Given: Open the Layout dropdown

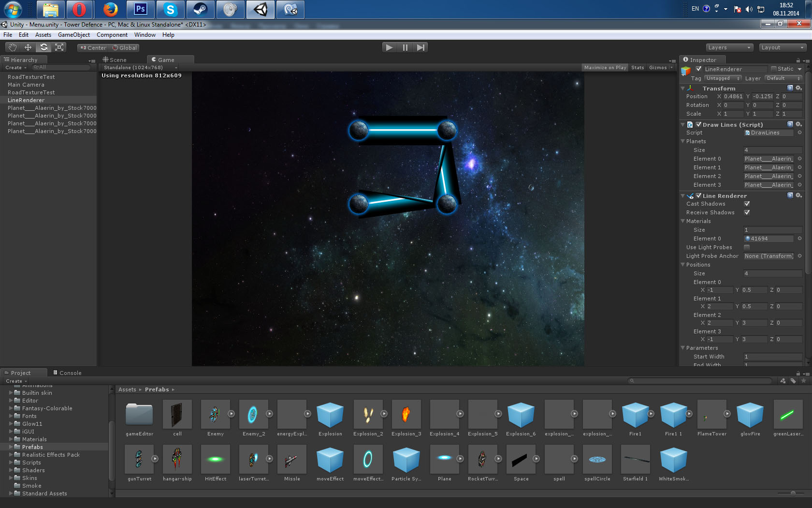Looking at the screenshot, I should pyautogui.click(x=783, y=47).
